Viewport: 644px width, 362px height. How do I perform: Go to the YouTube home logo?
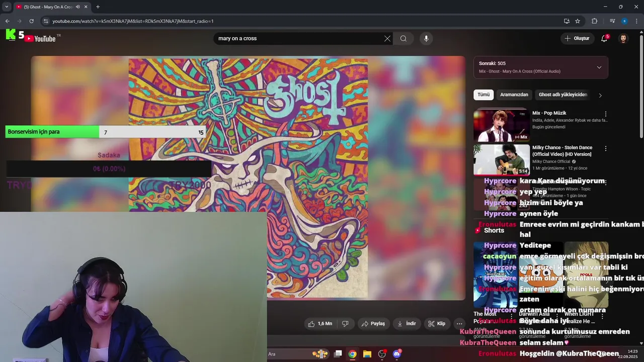(x=41, y=39)
